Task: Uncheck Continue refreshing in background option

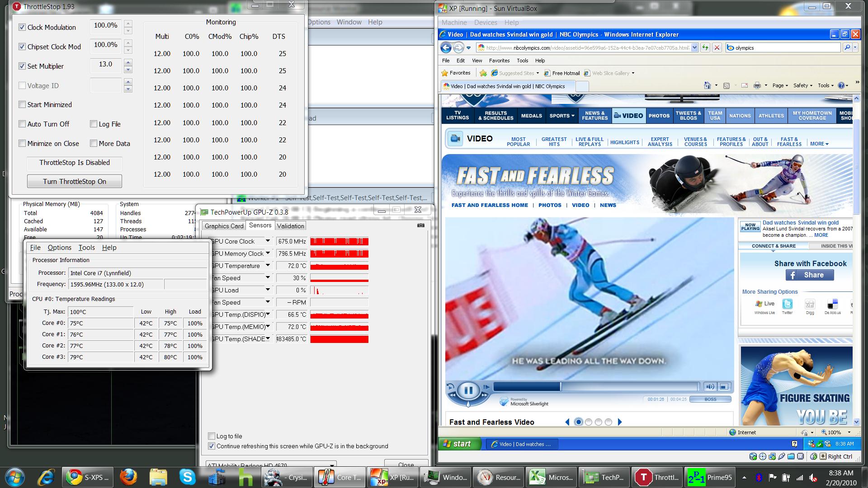Action: 211,446
